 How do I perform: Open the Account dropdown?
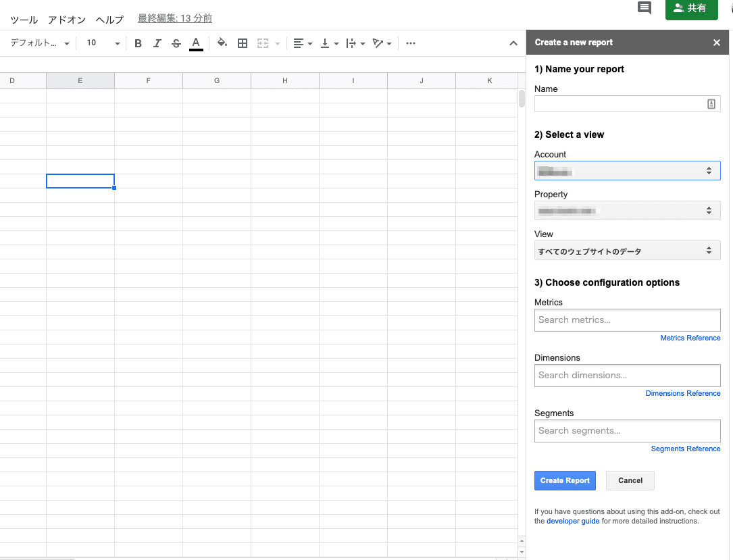627,171
